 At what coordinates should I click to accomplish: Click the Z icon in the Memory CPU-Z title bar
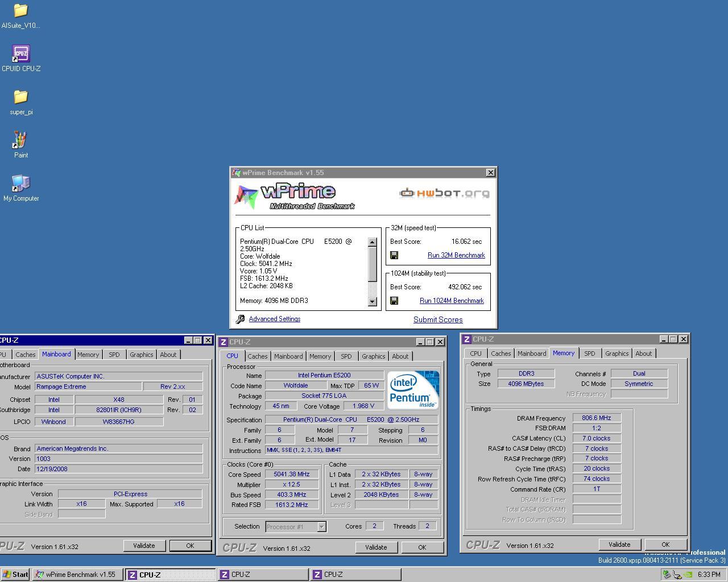[x=467, y=339]
